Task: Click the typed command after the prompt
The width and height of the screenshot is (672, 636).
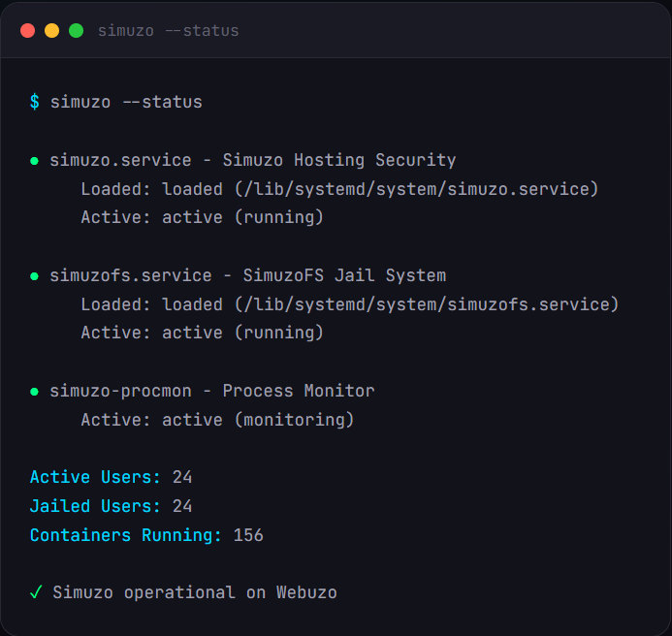Action: click(126, 102)
